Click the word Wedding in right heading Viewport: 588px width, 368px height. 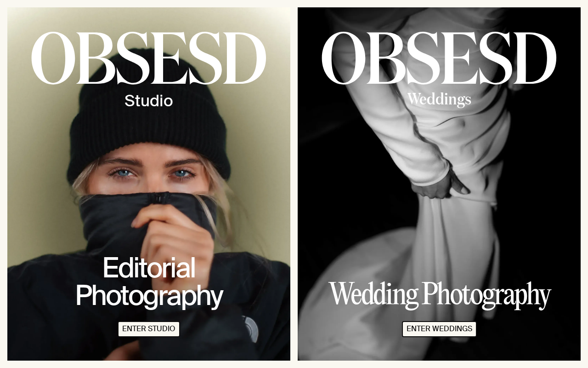click(373, 294)
